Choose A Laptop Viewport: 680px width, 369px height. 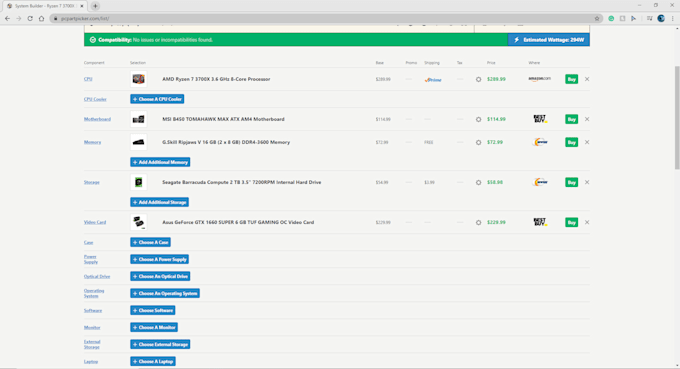[x=153, y=362]
